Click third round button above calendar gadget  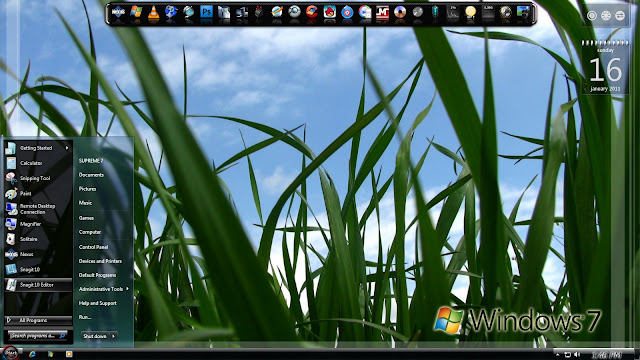(x=620, y=16)
